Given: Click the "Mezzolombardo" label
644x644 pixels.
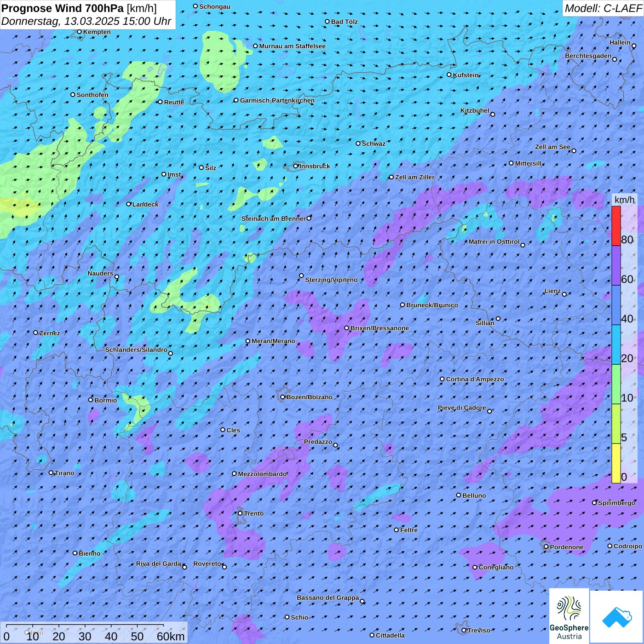Looking at the screenshot, I should [262, 474].
